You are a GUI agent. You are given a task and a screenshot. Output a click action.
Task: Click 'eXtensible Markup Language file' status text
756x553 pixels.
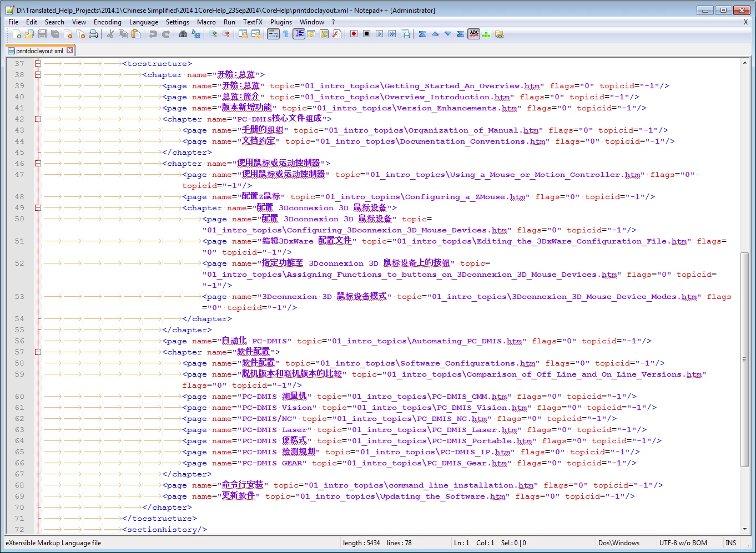click(x=53, y=543)
